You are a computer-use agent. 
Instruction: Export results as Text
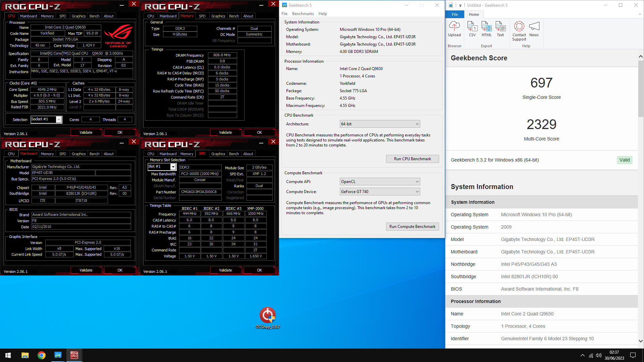click(x=500, y=29)
